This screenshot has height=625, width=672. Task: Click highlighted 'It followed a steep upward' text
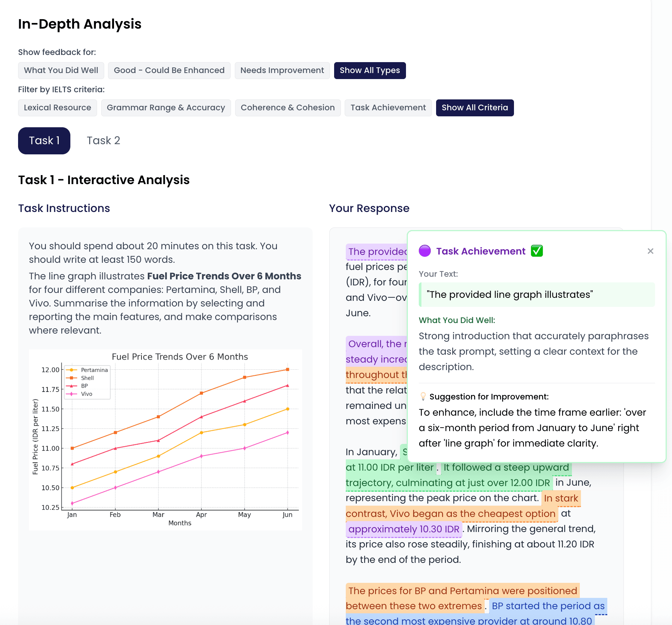click(x=506, y=468)
